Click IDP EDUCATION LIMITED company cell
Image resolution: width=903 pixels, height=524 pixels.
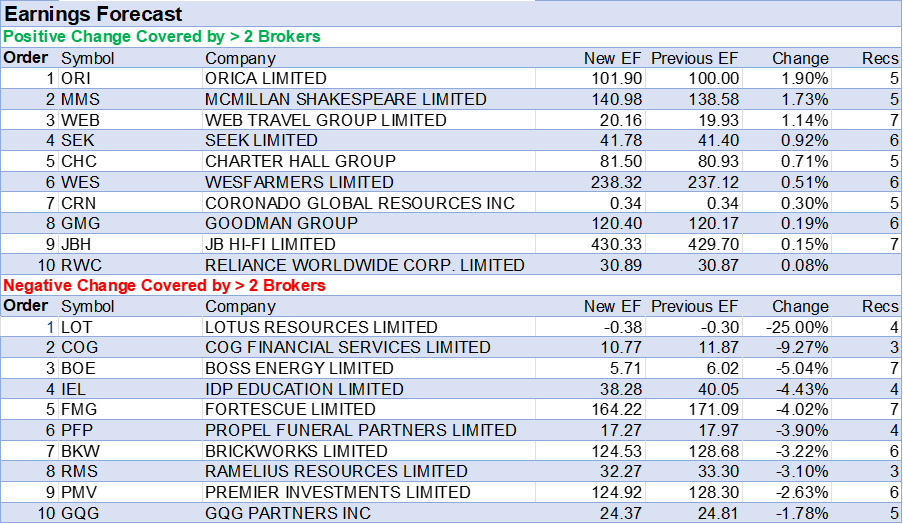point(304,390)
